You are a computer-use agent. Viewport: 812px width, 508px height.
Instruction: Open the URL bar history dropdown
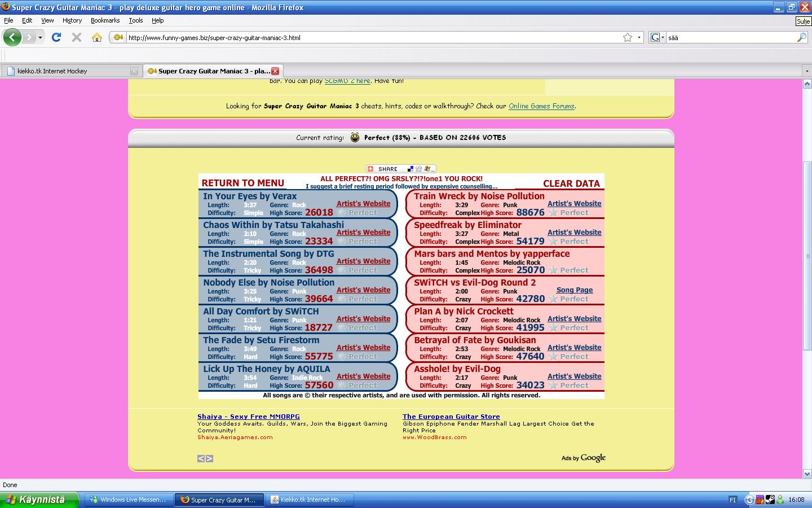tap(639, 37)
